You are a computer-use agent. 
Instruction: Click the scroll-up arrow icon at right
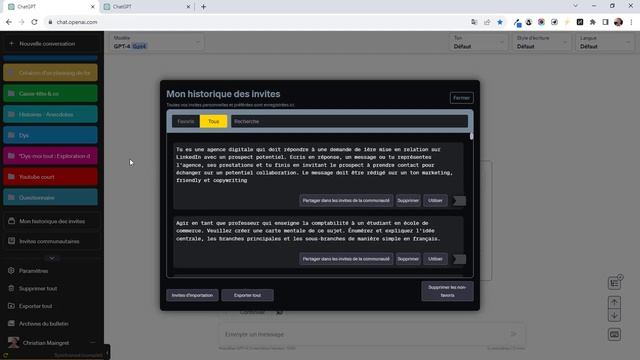(x=614, y=302)
